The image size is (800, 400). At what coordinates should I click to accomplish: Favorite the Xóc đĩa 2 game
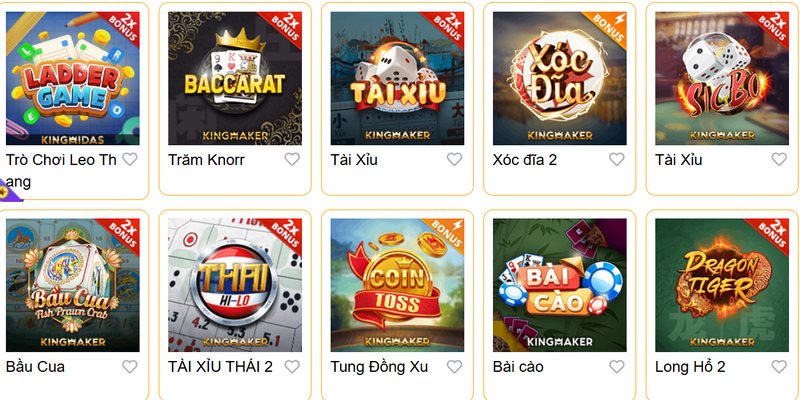click(616, 159)
